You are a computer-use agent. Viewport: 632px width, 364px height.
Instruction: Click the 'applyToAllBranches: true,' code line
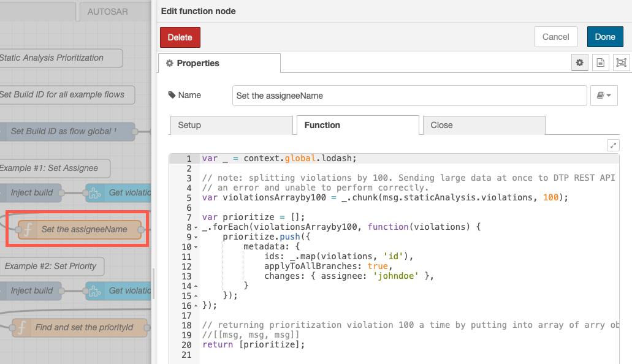click(329, 267)
